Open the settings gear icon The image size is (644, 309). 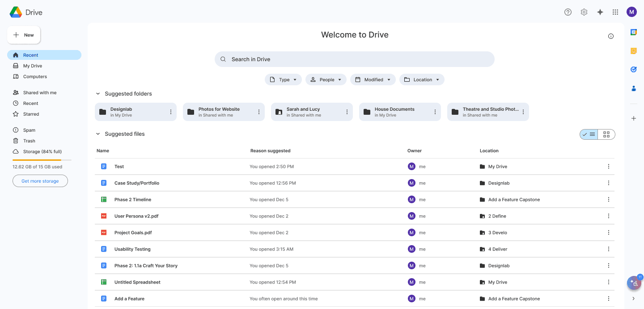click(584, 12)
